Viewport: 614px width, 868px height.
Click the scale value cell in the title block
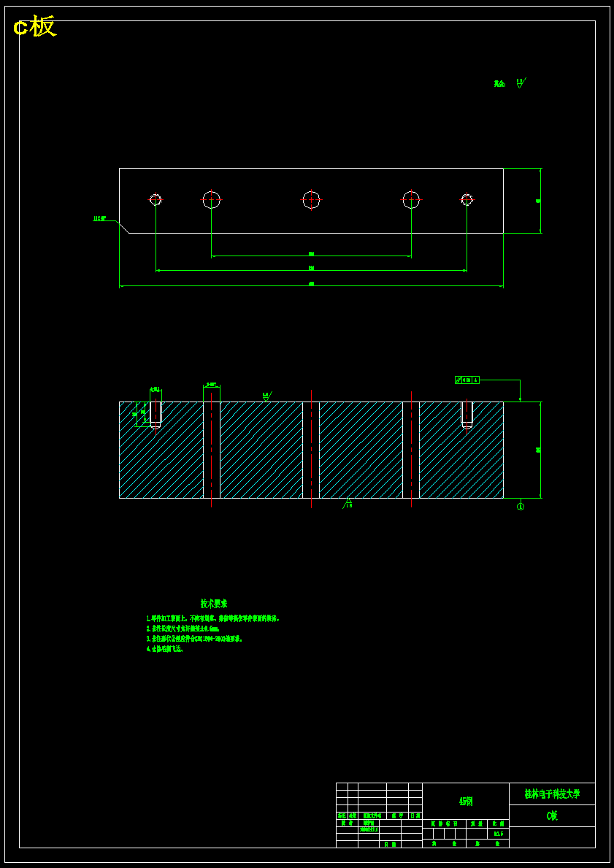(499, 833)
